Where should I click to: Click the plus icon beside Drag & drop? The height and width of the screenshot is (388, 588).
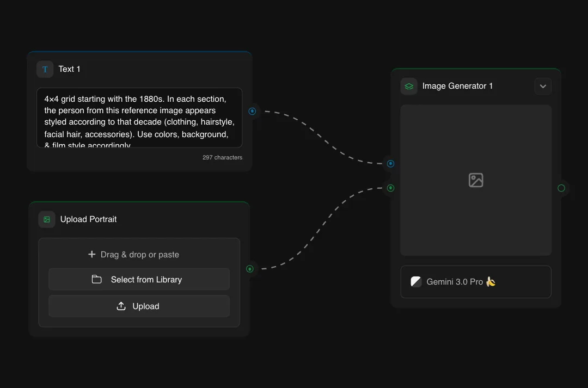coord(92,254)
